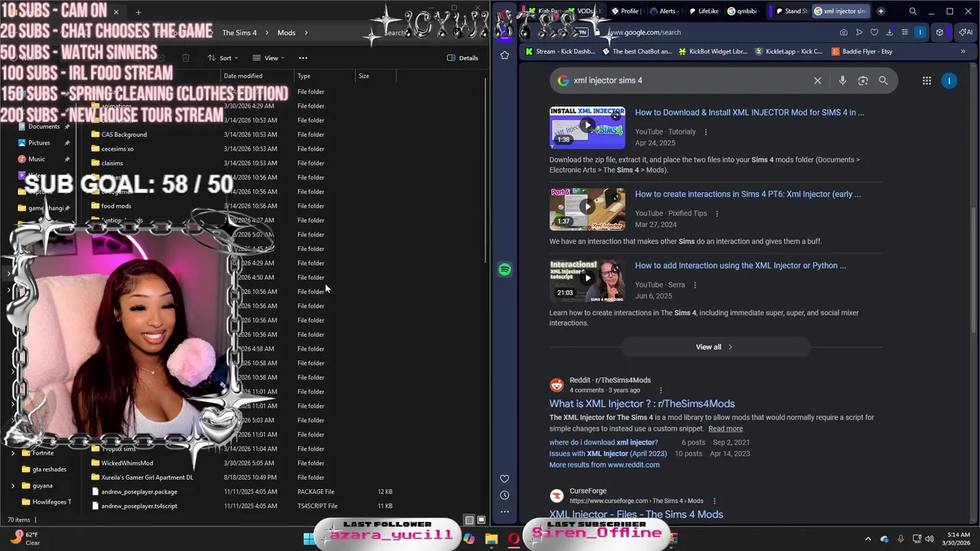Open the Reddit 'Read more' link

(x=725, y=429)
